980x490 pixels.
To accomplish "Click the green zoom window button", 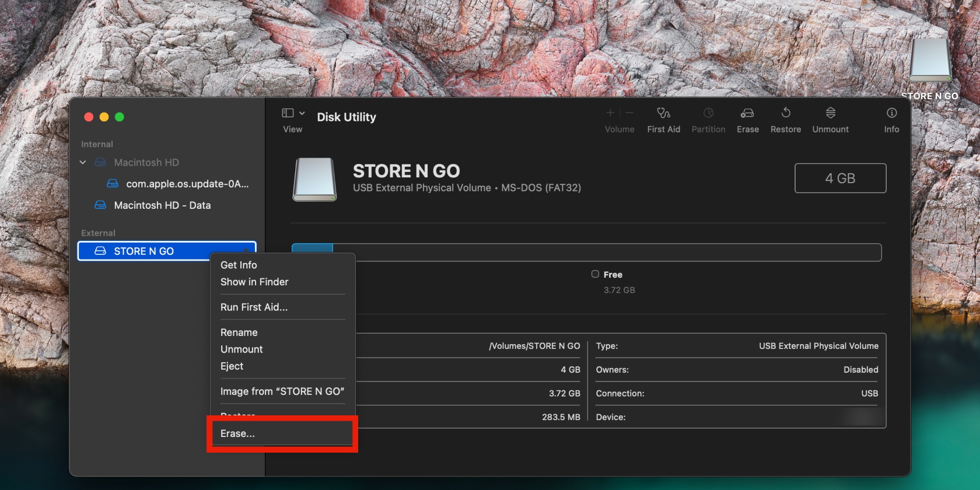I will [x=120, y=117].
